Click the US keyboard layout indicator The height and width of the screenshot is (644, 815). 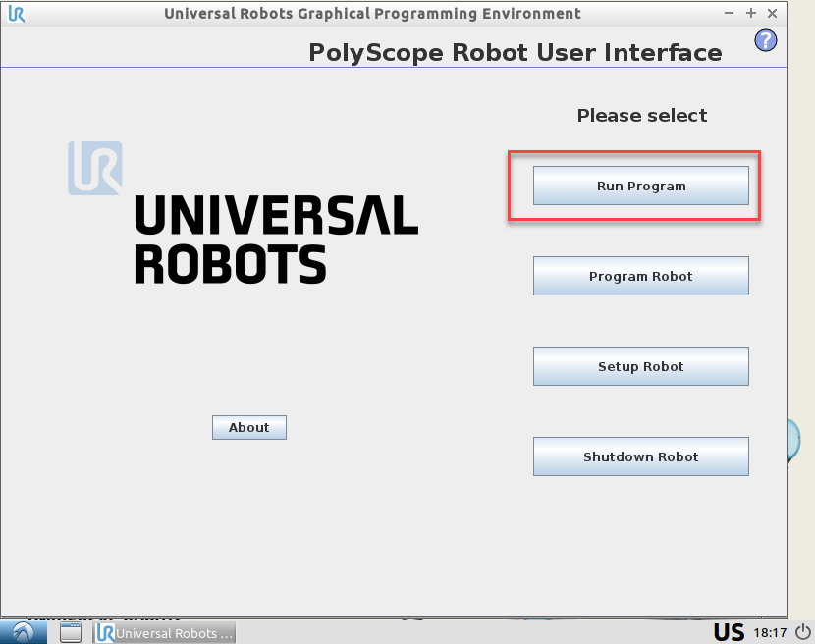click(x=729, y=632)
